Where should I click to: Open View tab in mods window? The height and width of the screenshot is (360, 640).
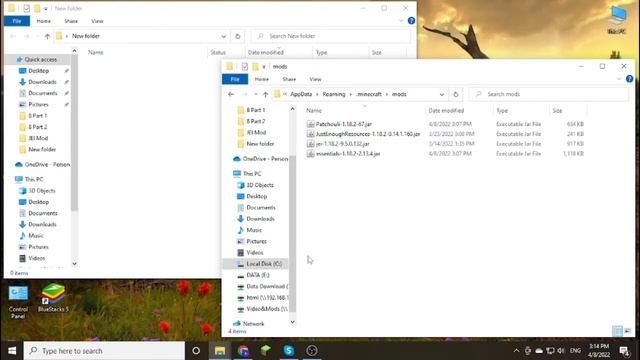pyautogui.click(x=315, y=79)
